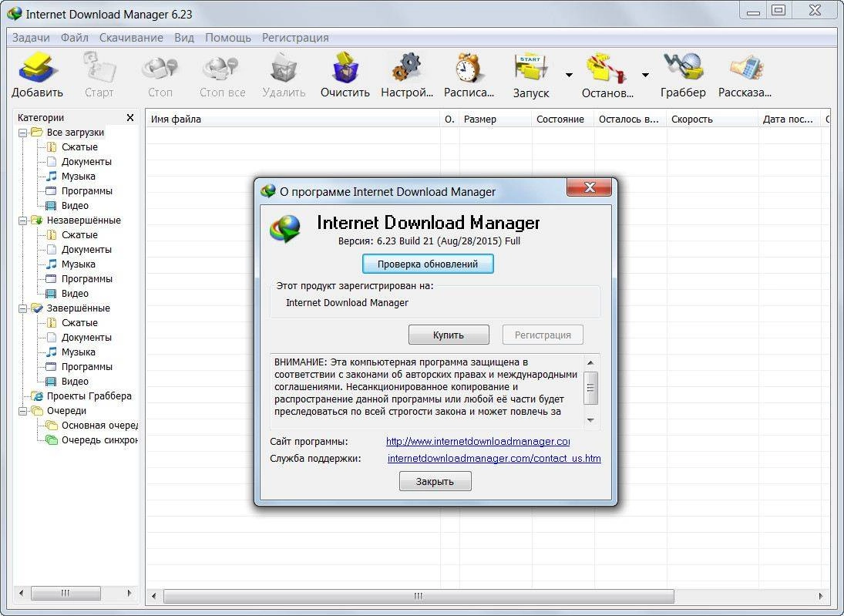
Task: Click the Купить button
Action: tap(449, 335)
